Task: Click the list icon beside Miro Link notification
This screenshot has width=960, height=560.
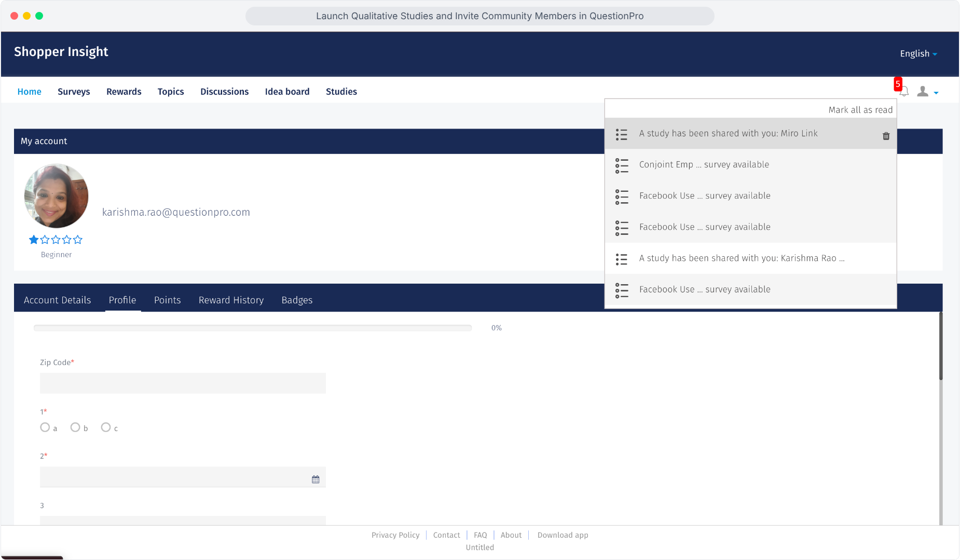Action: click(x=622, y=135)
